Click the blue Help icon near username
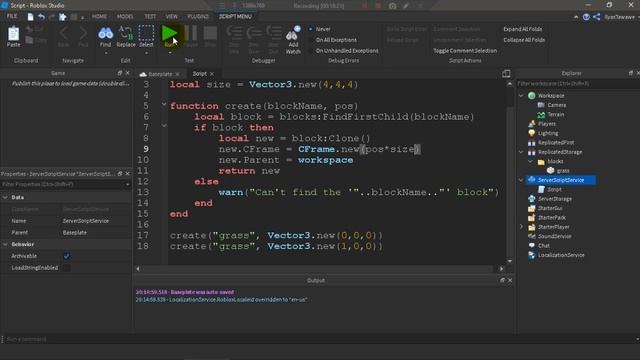 tap(586, 17)
